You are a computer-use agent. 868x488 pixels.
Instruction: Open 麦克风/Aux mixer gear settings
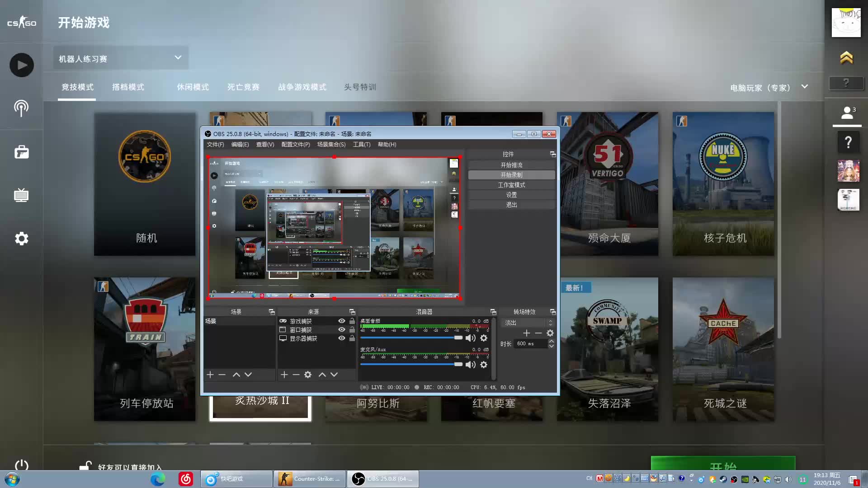484,365
